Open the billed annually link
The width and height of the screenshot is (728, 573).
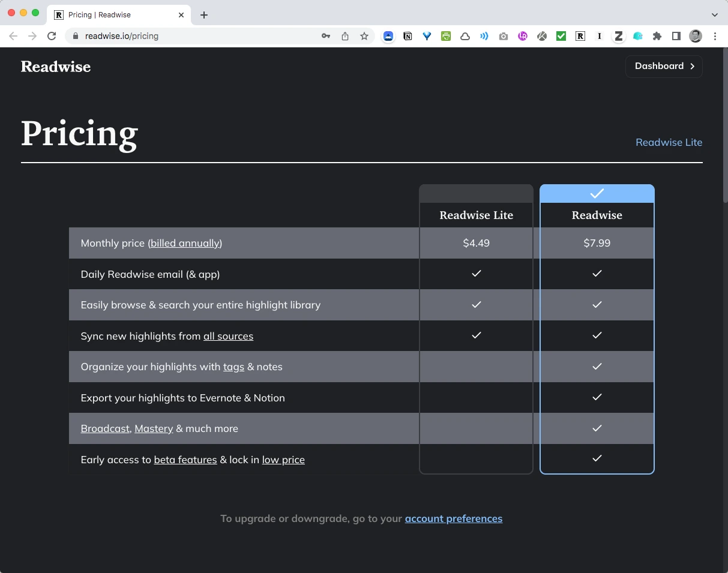pyautogui.click(x=185, y=243)
